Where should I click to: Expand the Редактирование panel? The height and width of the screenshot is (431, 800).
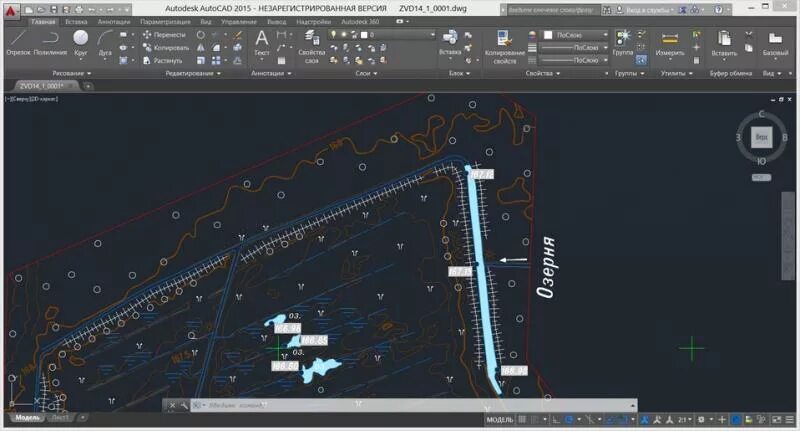(193, 73)
